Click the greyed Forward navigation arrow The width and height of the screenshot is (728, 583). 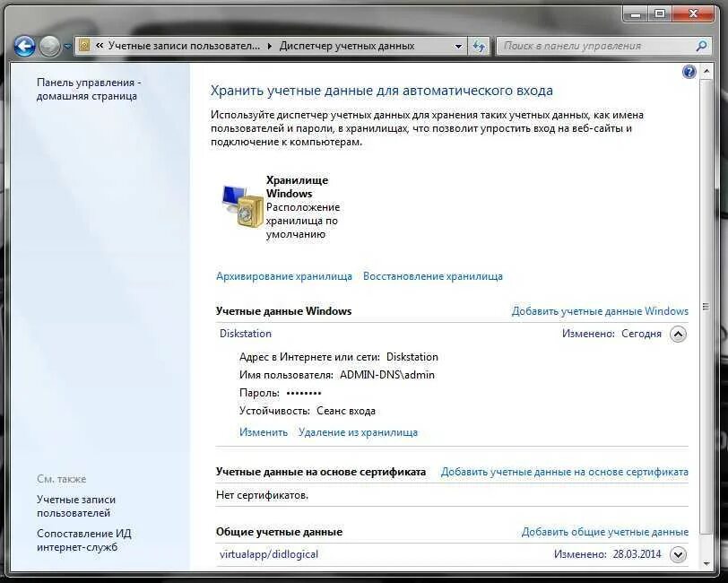click(49, 46)
